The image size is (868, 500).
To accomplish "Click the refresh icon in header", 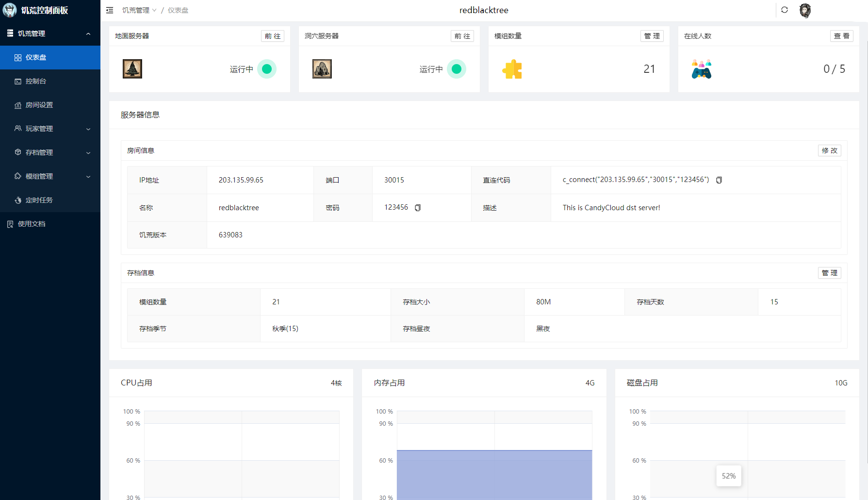I will (785, 10).
